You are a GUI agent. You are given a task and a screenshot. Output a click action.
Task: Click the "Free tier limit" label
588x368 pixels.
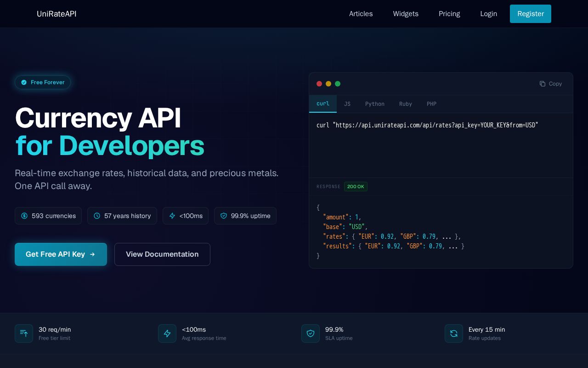[x=54, y=338]
